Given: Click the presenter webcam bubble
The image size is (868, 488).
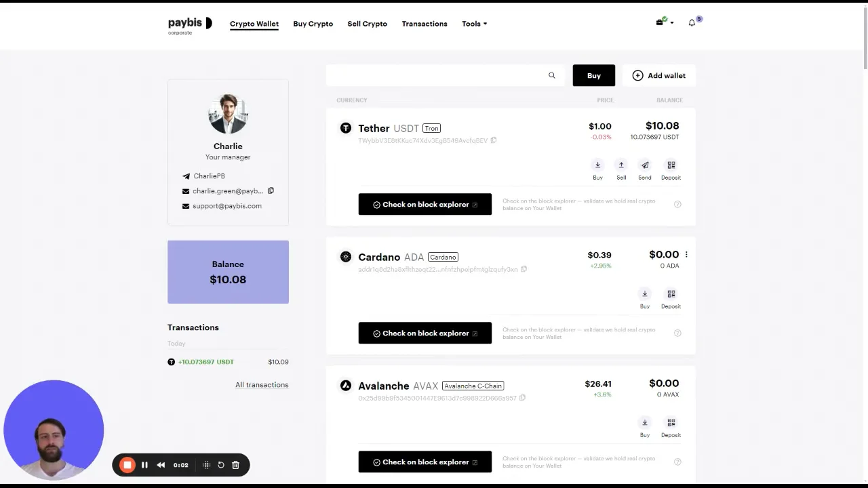Looking at the screenshot, I should (54, 430).
